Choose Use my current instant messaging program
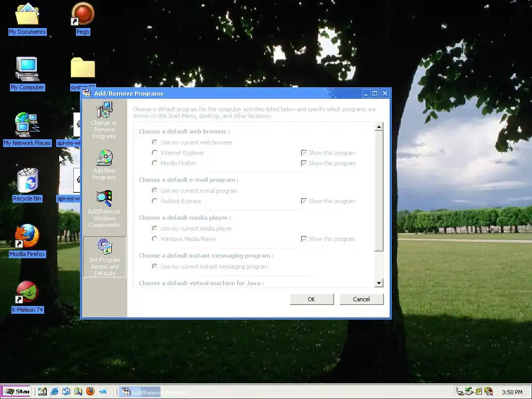532x399 pixels. pos(209,267)
